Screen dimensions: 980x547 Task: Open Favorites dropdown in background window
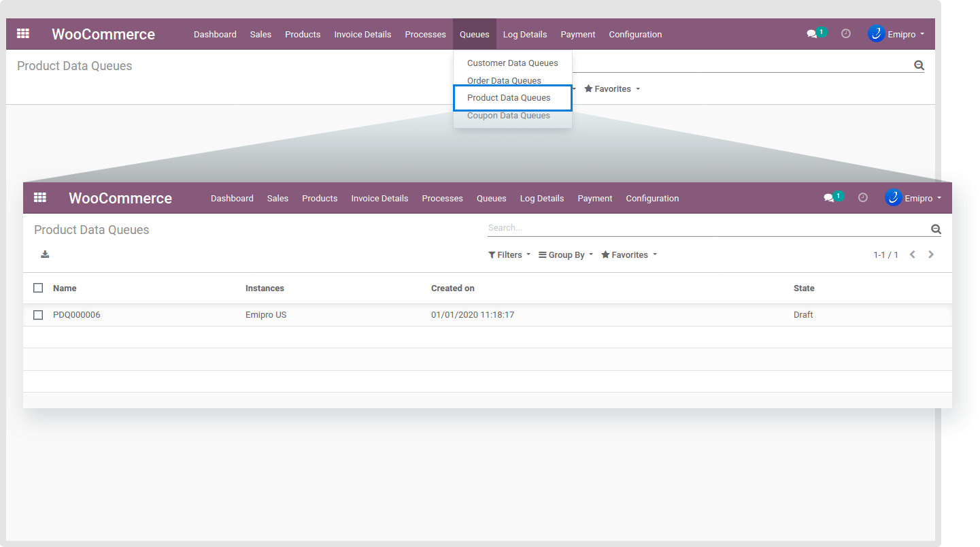(x=612, y=89)
